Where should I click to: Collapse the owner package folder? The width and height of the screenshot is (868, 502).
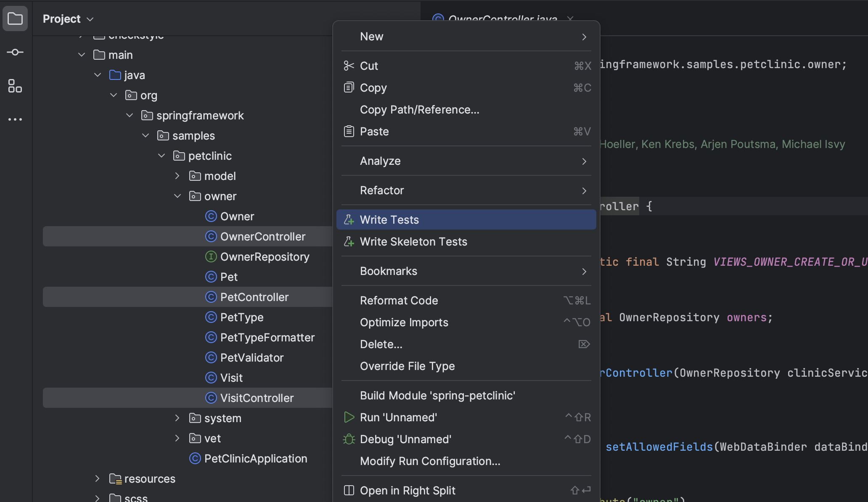pos(177,196)
